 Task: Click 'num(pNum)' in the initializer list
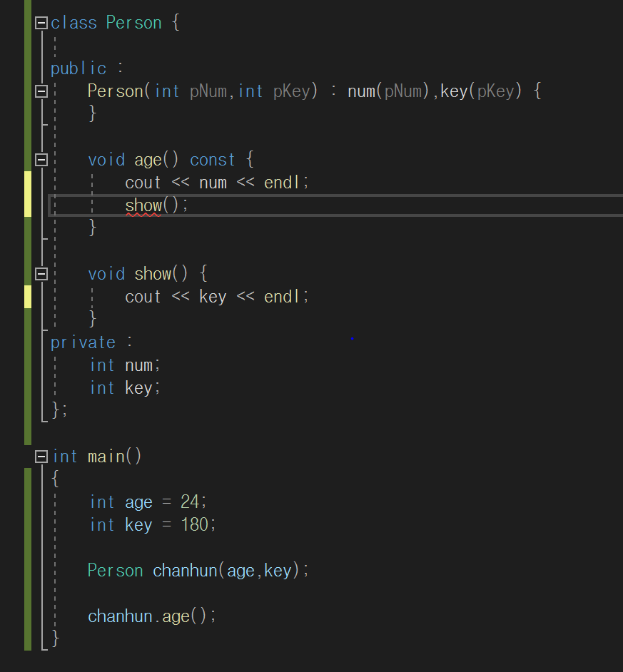pos(388,91)
